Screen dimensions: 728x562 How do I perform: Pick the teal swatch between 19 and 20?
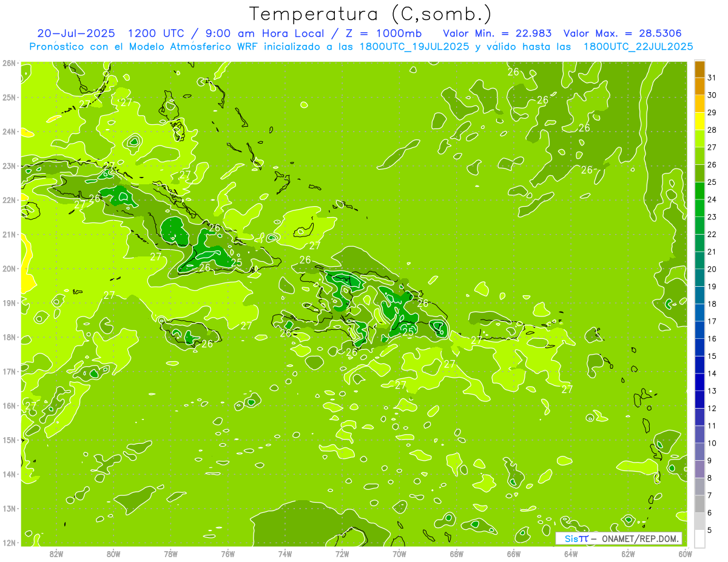pos(699,278)
